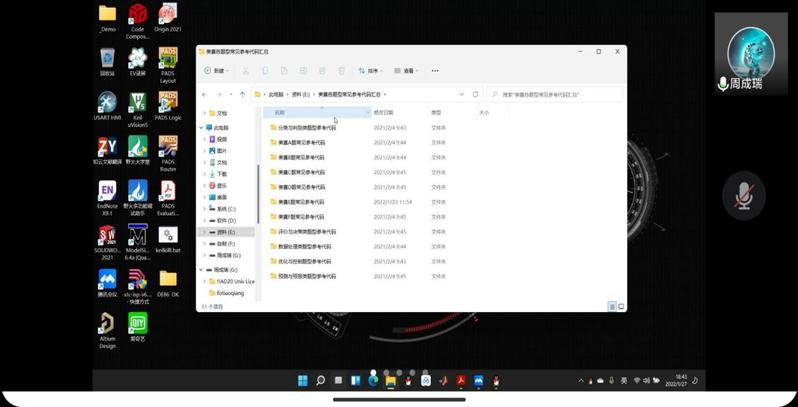Click 此电脑 in the address bar breadcrumb

(x=275, y=95)
